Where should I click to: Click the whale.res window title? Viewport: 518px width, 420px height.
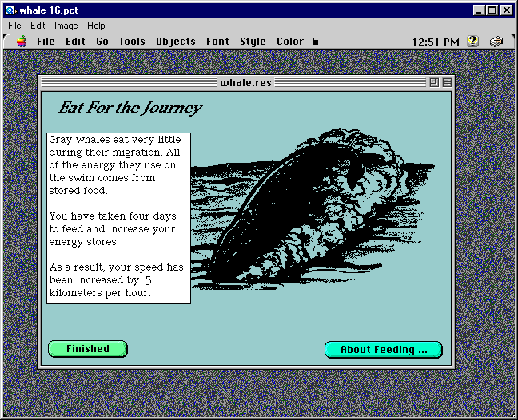tap(245, 82)
